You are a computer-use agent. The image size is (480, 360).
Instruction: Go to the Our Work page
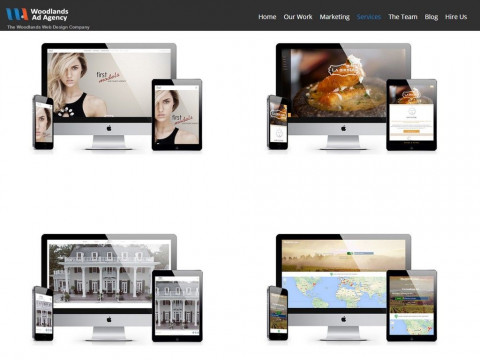[298, 17]
